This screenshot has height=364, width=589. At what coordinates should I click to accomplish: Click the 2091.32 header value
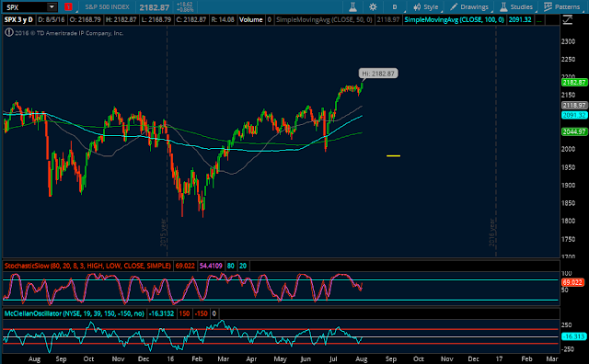[x=520, y=19]
